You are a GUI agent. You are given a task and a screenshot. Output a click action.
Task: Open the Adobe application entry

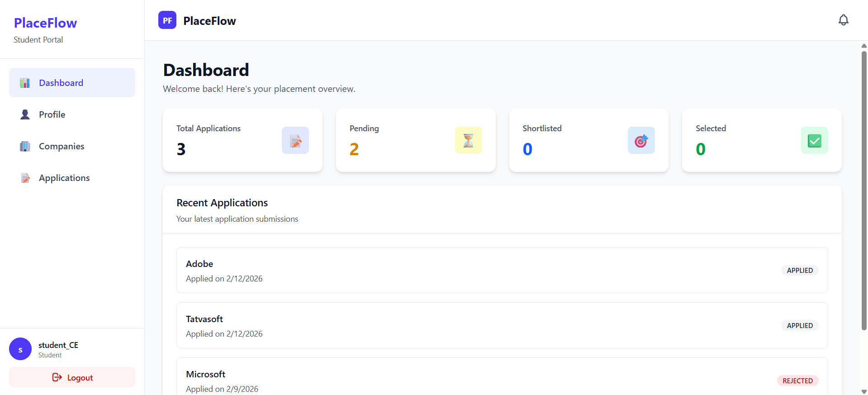(x=502, y=270)
